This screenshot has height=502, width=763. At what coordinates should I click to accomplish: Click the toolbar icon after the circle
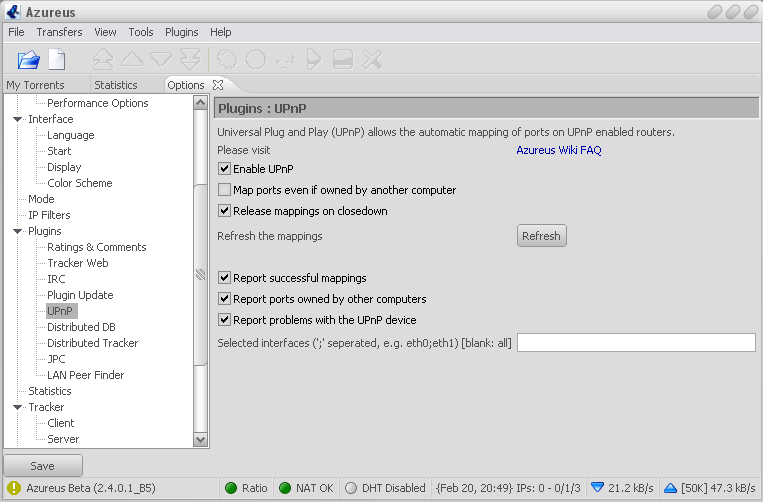[x=285, y=61]
